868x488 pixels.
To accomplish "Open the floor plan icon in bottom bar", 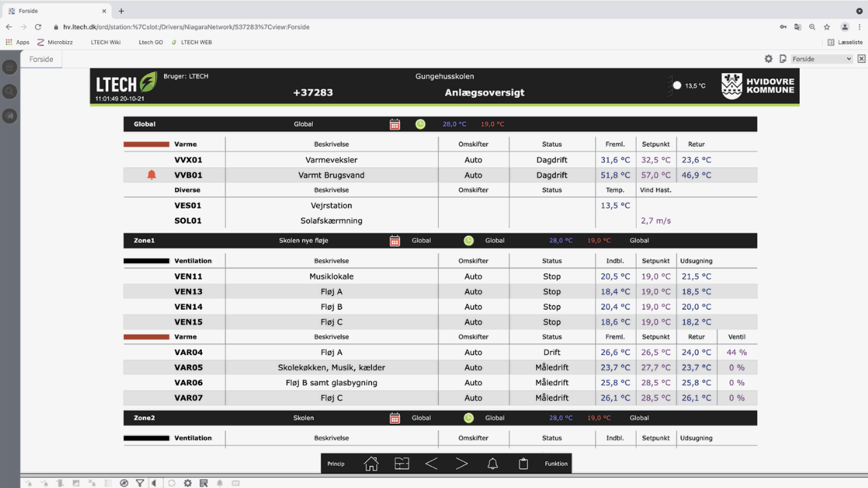I will [x=402, y=464].
